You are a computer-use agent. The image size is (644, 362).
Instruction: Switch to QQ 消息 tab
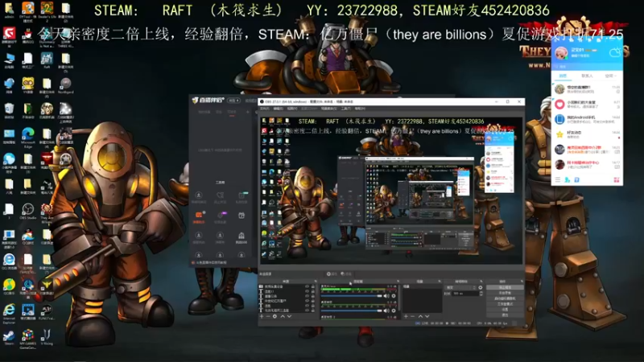[563, 76]
